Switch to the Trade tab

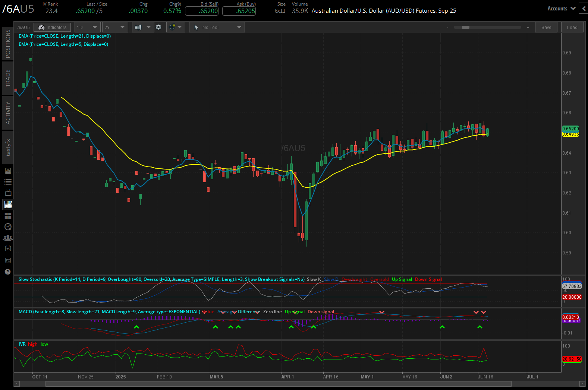[8, 78]
